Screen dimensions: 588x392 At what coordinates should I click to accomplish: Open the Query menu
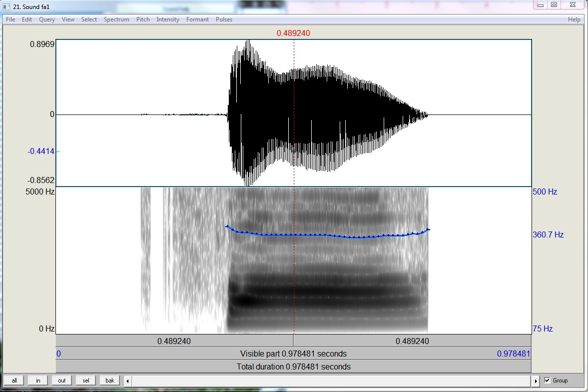click(47, 19)
